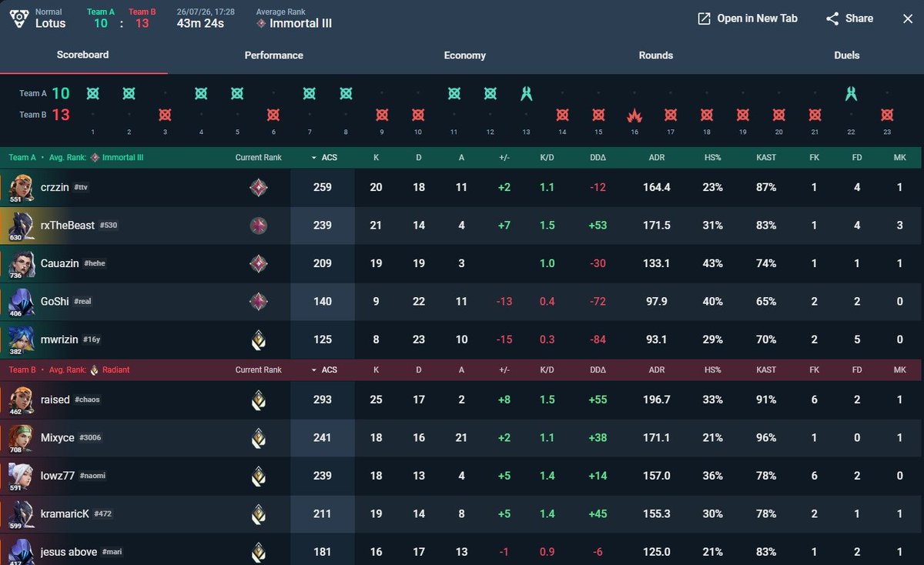Viewport: 924px width, 565px height.
Task: Click Mixyce's agent portrait
Action: (x=21, y=437)
